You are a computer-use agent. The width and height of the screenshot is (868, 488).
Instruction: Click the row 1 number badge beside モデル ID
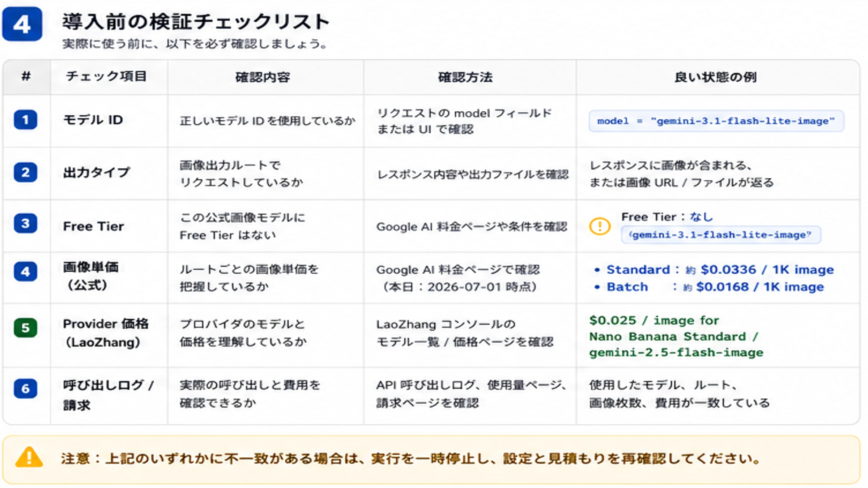pyautogui.click(x=25, y=120)
